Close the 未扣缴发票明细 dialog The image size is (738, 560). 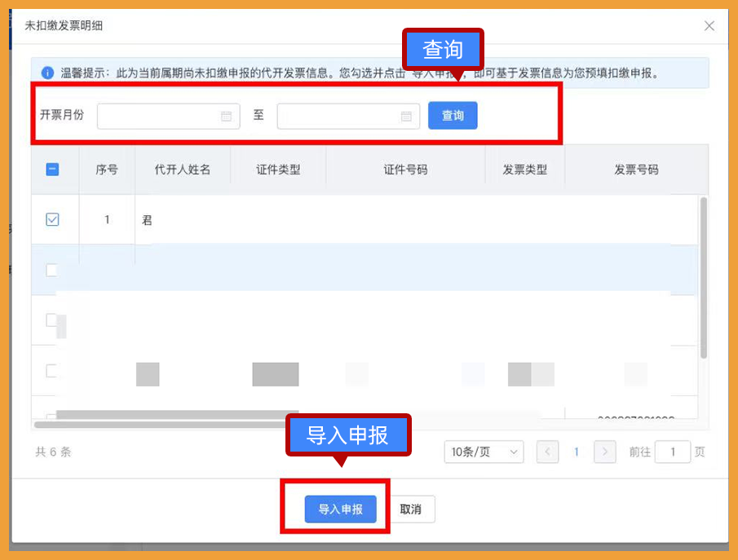(x=709, y=25)
